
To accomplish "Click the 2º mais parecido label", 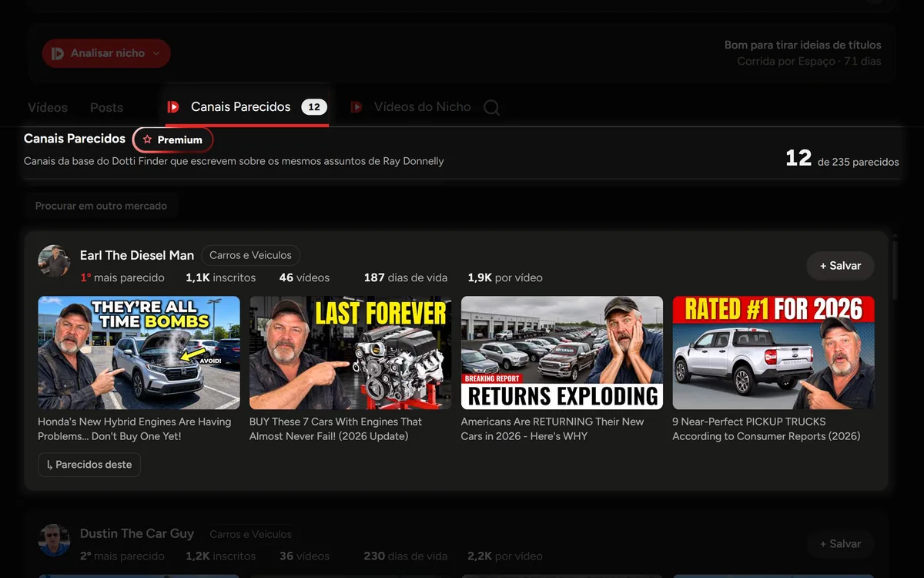I will coord(122,556).
